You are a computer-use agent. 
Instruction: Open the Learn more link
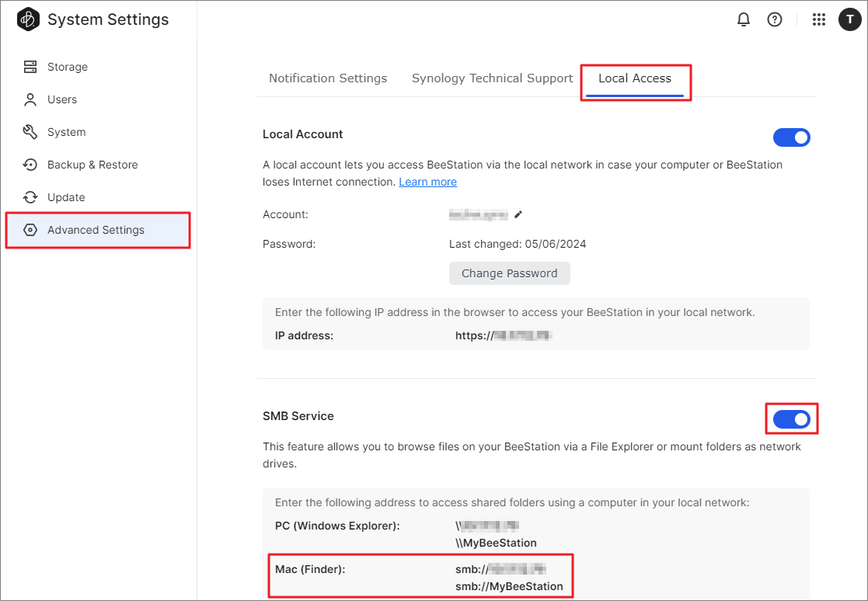pyautogui.click(x=427, y=181)
